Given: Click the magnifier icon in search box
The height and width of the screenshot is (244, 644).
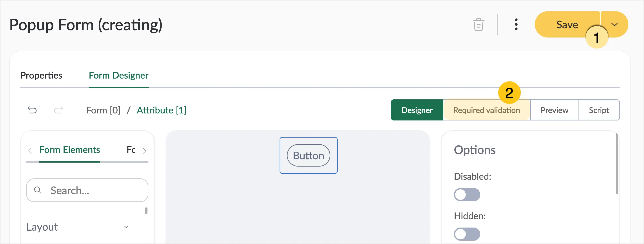Looking at the screenshot, I should [38, 190].
